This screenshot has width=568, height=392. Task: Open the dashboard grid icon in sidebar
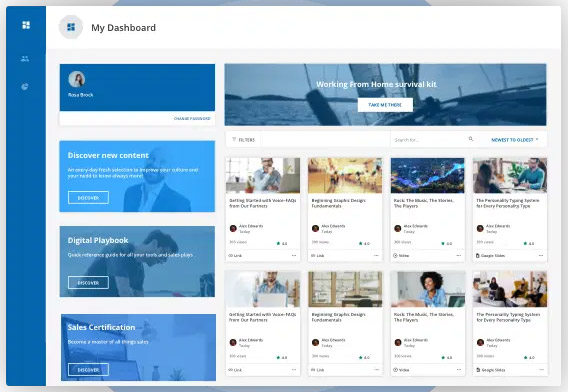pos(26,25)
